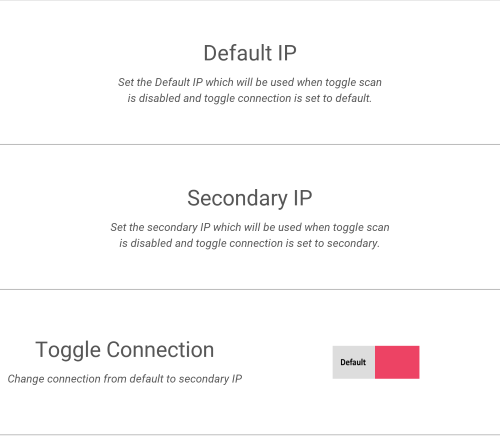
Task: Click the word 'Connection' in Toggle Connection heading
Action: (160, 350)
